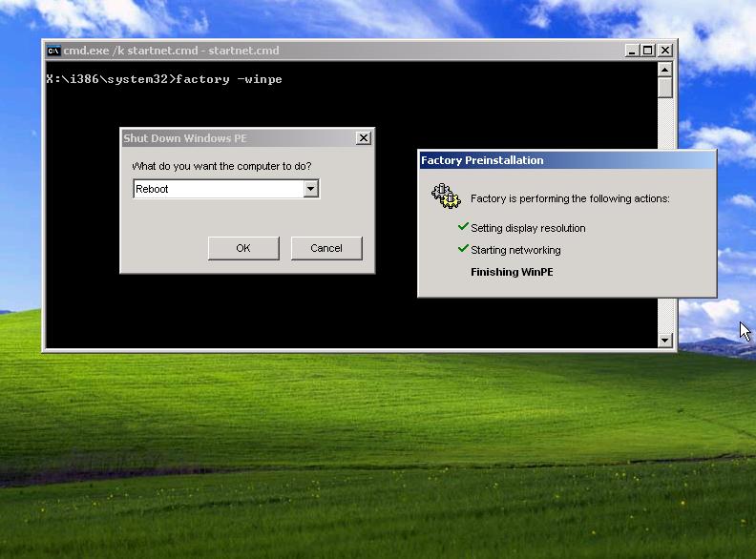The image size is (756, 559).
Task: Click the Factory Preinstallation gears icon
Action: click(x=446, y=196)
